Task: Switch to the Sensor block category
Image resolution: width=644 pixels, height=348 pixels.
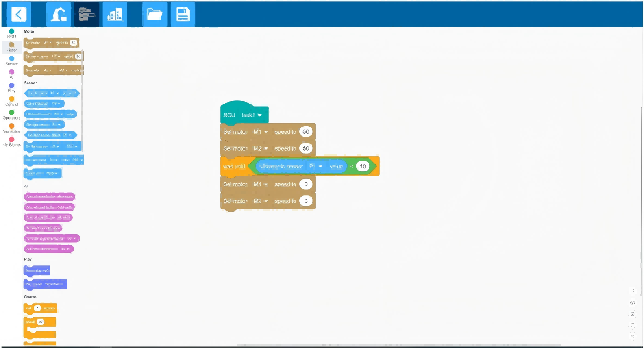Action: (x=11, y=60)
